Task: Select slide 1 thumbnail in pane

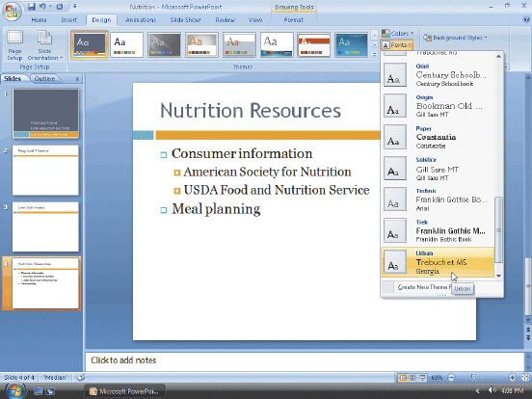Action: (45, 114)
